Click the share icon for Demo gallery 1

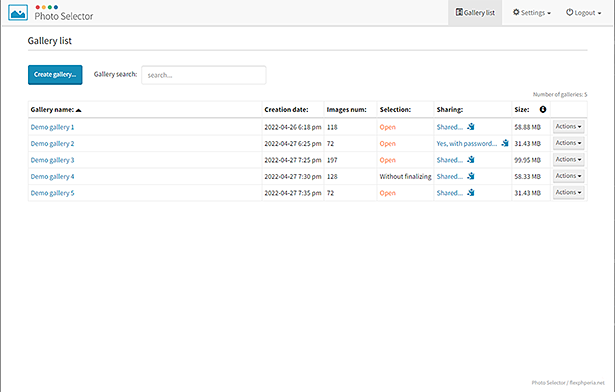(x=471, y=127)
